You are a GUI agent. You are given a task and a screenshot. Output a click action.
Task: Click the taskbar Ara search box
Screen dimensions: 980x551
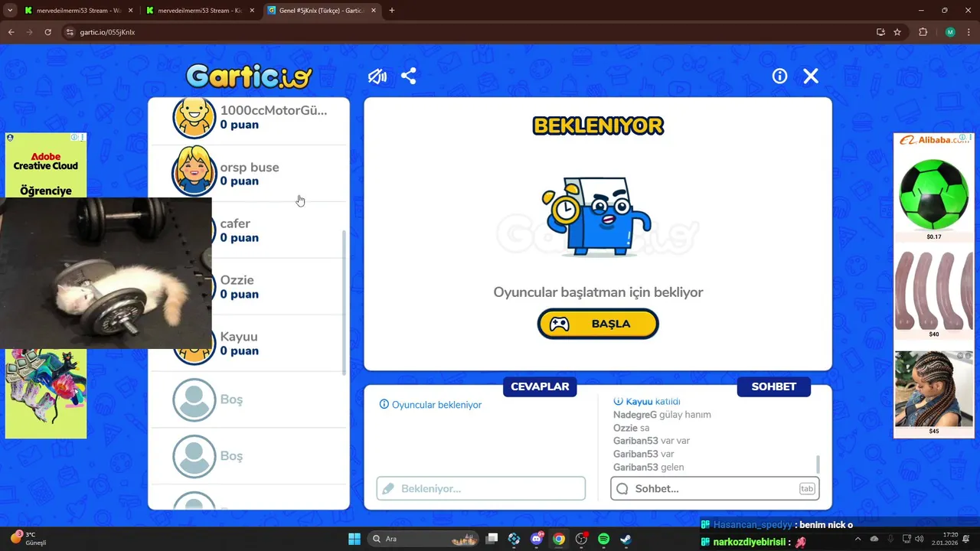(x=423, y=539)
